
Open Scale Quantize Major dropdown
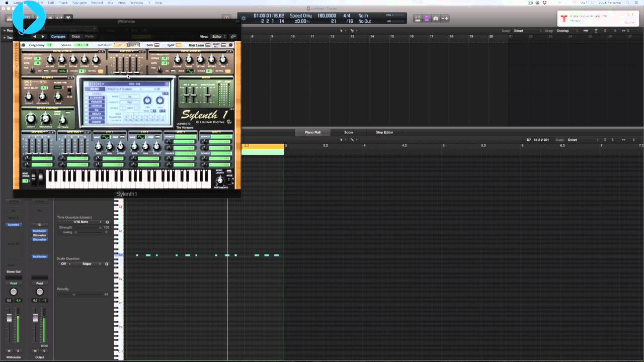click(89, 263)
